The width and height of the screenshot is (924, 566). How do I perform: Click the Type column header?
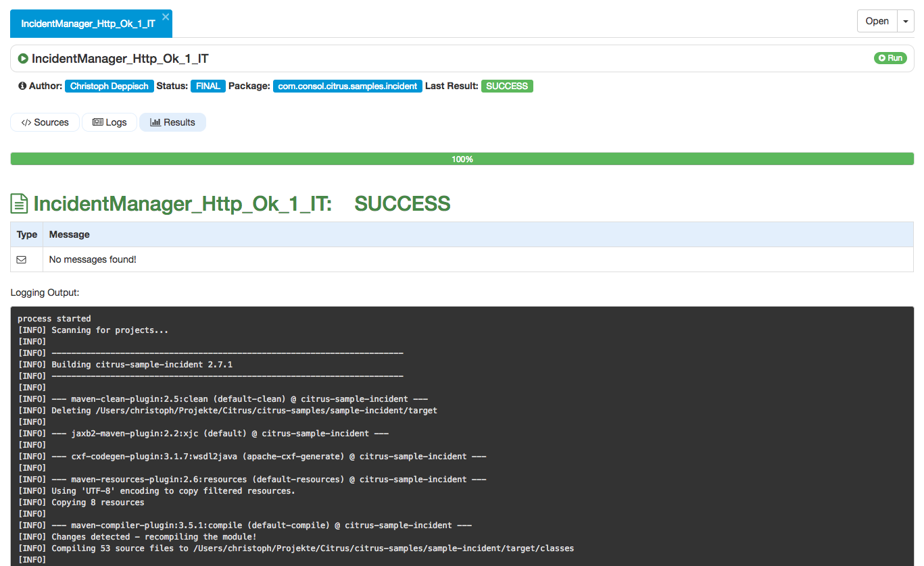click(x=27, y=234)
